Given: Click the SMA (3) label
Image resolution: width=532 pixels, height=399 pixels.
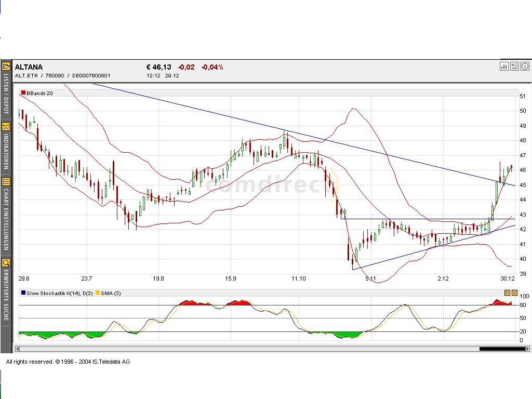Looking at the screenshot, I should point(111,293).
